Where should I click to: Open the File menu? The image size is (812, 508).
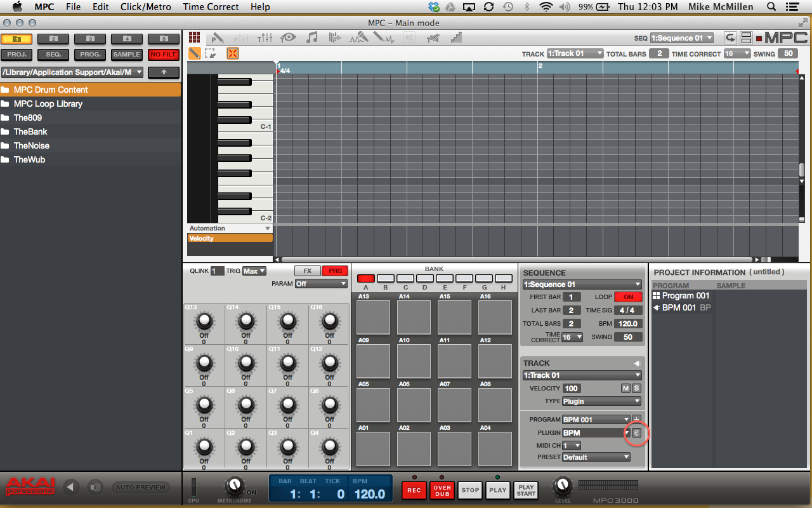73,7
